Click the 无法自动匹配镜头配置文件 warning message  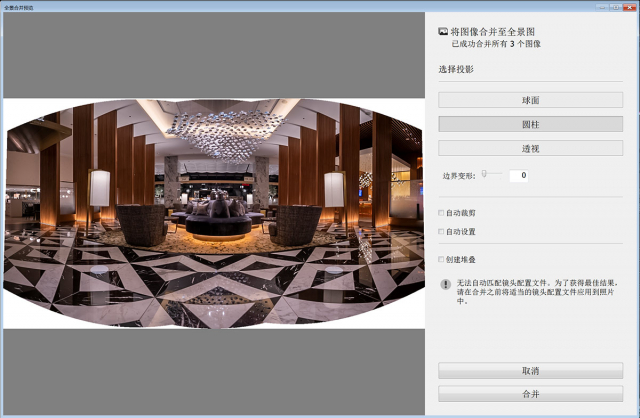tap(537, 291)
